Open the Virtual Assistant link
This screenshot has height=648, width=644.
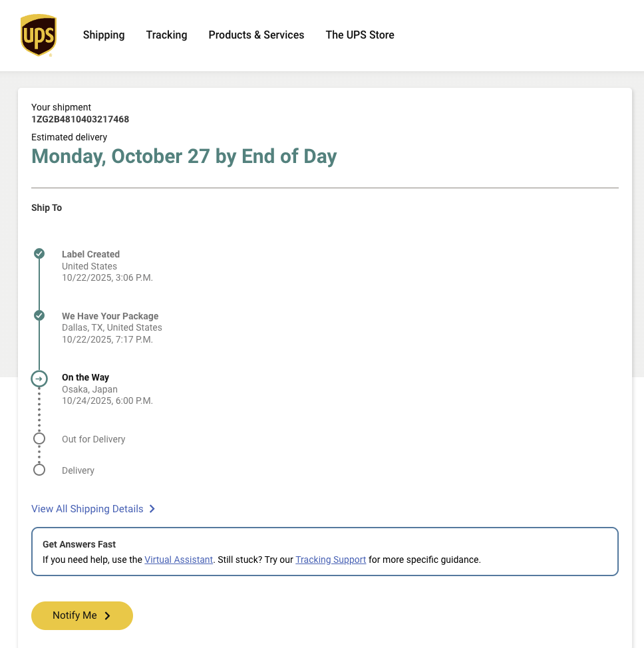179,560
